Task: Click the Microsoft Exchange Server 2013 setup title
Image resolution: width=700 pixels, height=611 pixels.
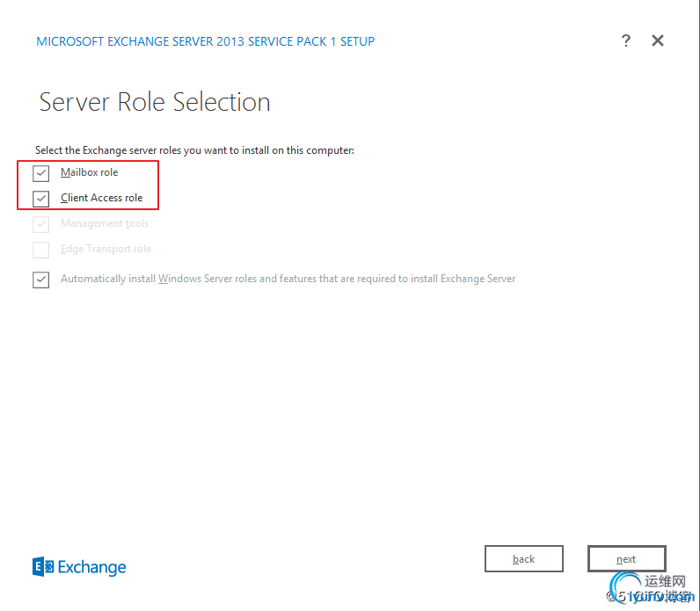Action: point(206,41)
